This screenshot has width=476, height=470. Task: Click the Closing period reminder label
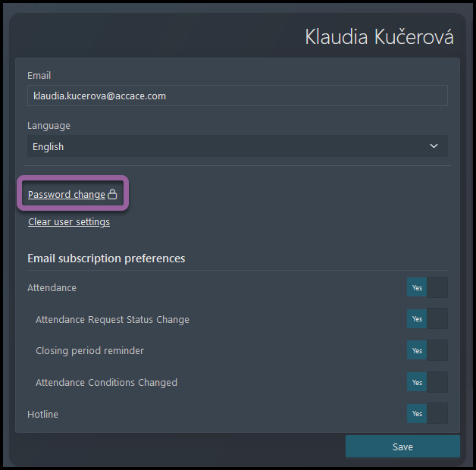(x=90, y=351)
